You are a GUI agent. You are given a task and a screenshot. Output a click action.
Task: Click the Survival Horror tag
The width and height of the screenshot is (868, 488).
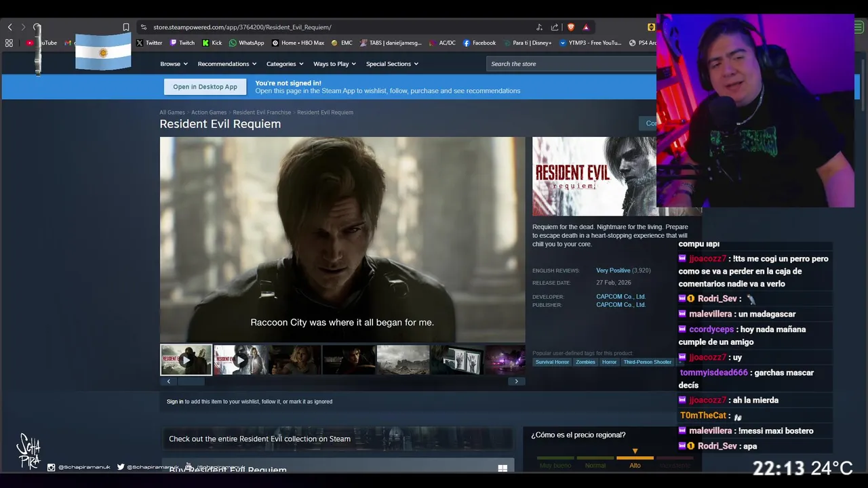(x=552, y=362)
